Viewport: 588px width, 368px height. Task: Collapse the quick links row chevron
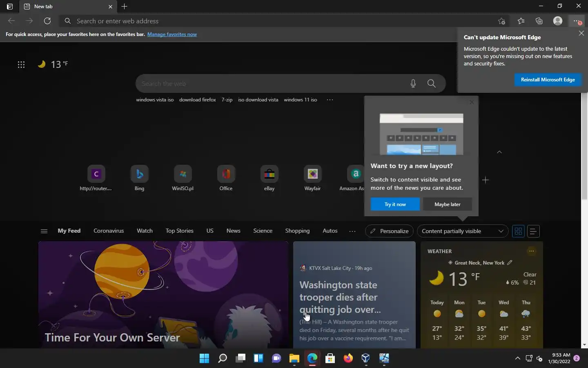coord(499,152)
